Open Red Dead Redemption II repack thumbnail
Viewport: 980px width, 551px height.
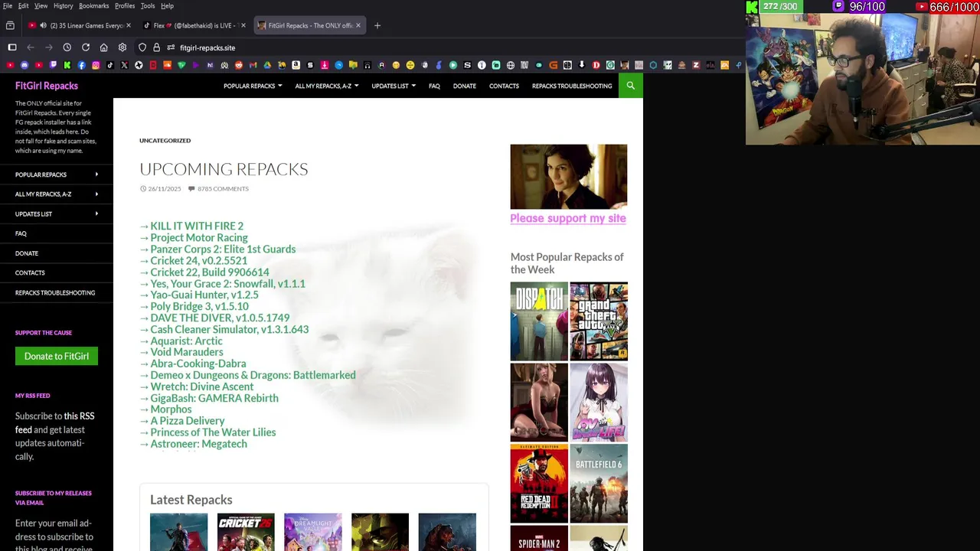click(539, 484)
